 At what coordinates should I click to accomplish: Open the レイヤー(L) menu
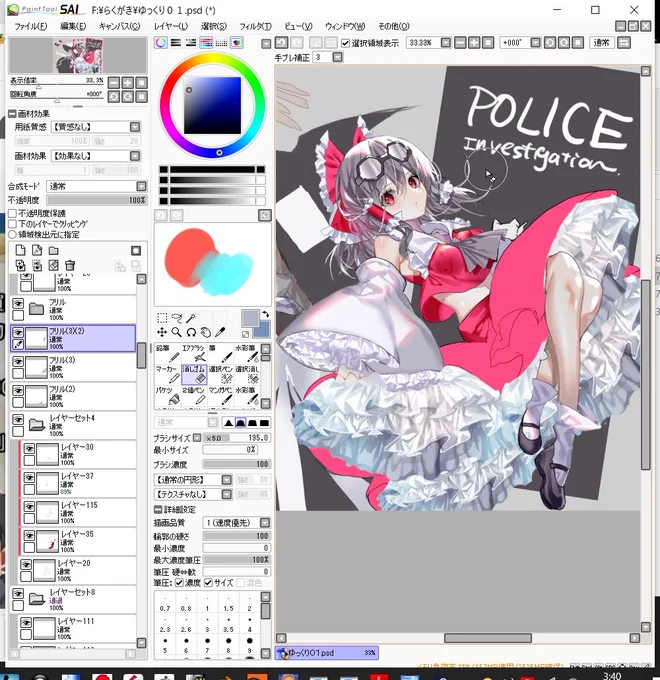pos(171,26)
